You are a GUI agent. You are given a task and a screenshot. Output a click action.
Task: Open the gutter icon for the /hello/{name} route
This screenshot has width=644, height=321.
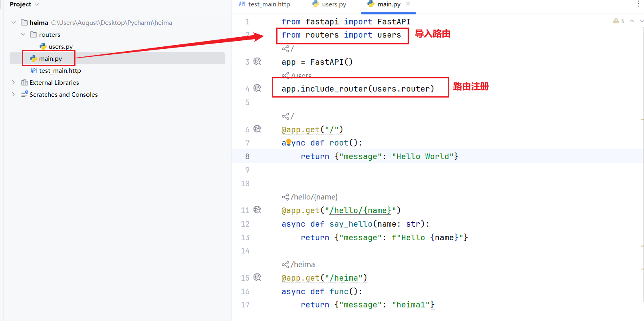[x=257, y=210]
